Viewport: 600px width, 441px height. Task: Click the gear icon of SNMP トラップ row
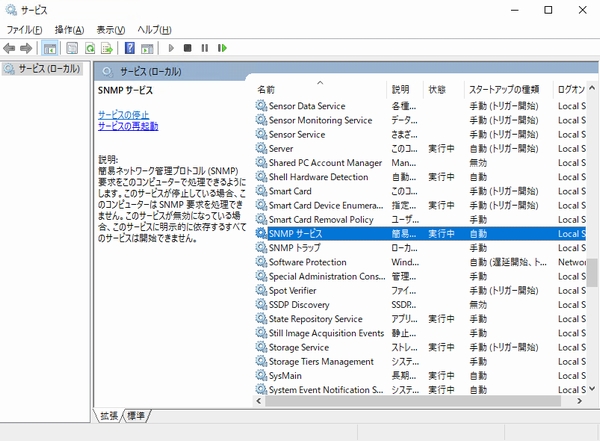pyautogui.click(x=261, y=247)
